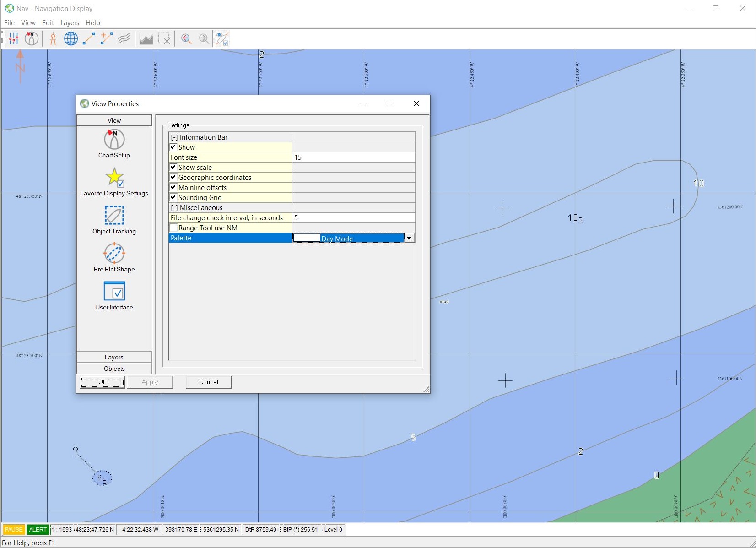Screen dimensions: 756x548
Task: Open the Object Tracking panel icon
Action: 114,215
